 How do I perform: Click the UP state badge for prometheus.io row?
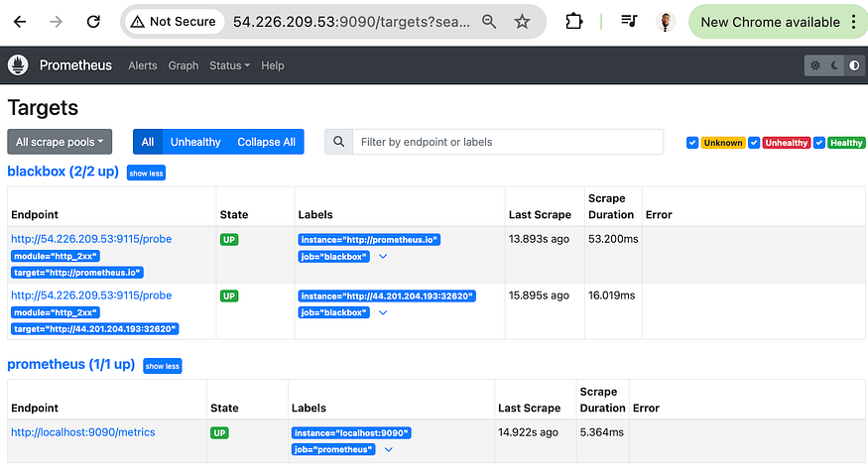coord(228,240)
